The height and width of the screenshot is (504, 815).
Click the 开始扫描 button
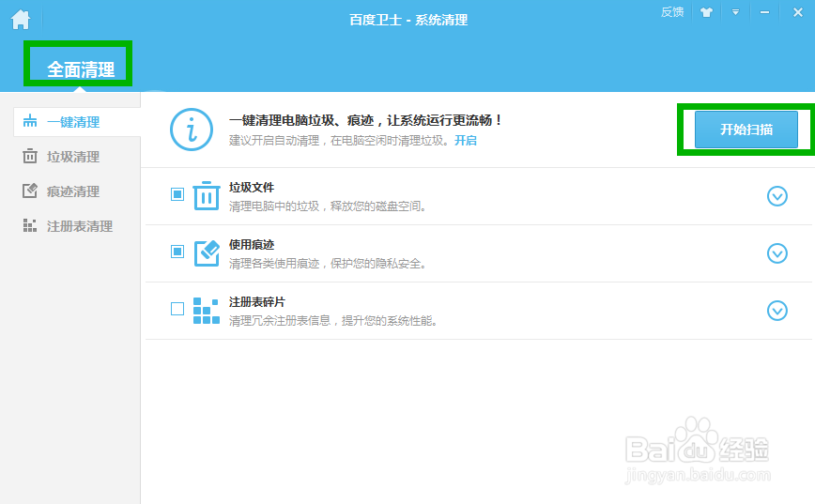click(746, 130)
